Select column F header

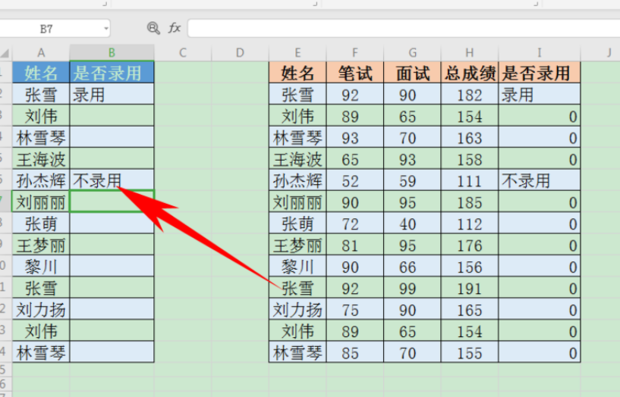[x=355, y=53]
